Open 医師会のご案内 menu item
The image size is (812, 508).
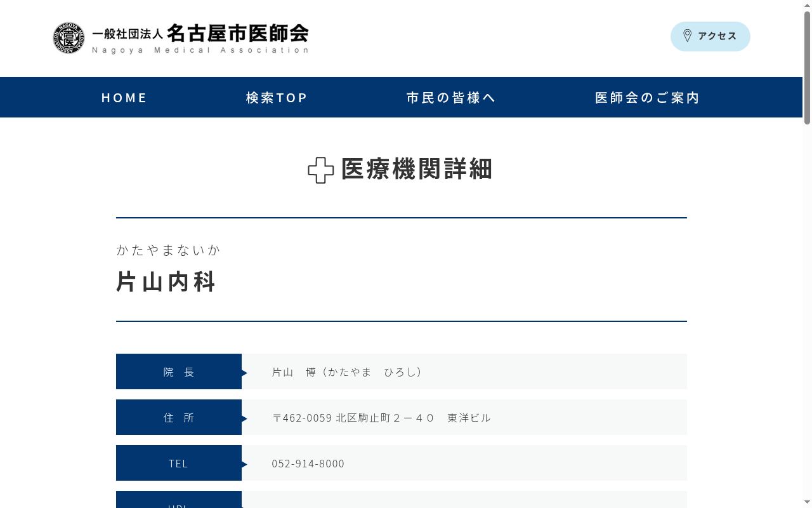[647, 97]
